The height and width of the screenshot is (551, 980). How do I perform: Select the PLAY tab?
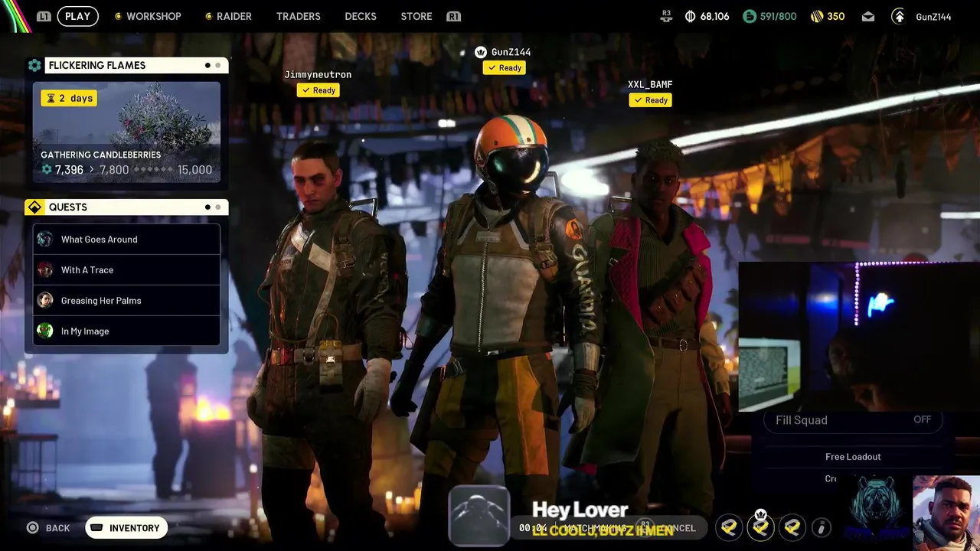point(77,16)
